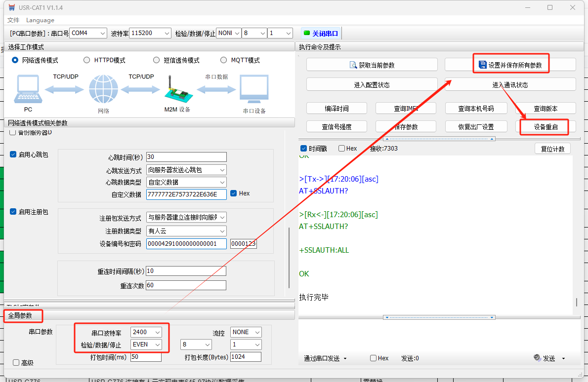Click the serial device monitor icon
The image size is (588, 382).
254,89
